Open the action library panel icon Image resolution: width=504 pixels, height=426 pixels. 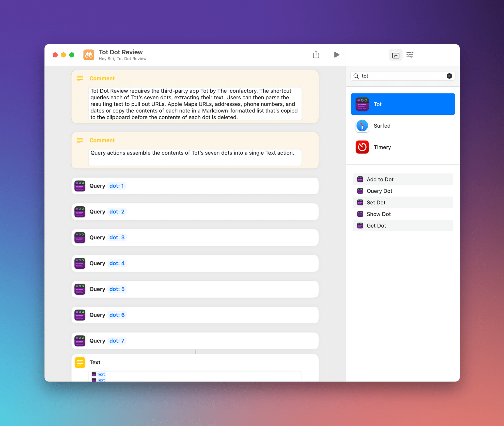395,55
